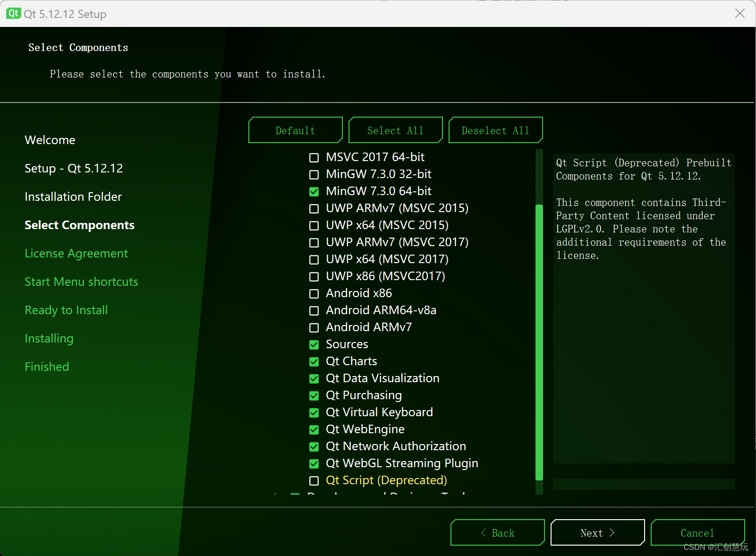The image size is (756, 556).
Task: Tick the UWP x64 (MSVC 2015) checkbox
Action: pyautogui.click(x=314, y=225)
